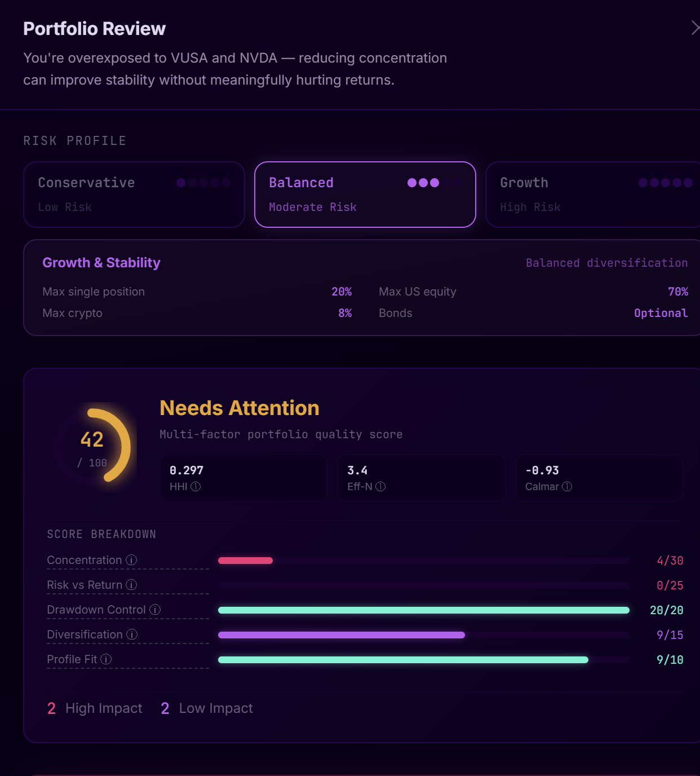The image size is (700, 776).
Task: Open the Profile Fit info icon
Action: [106, 659]
